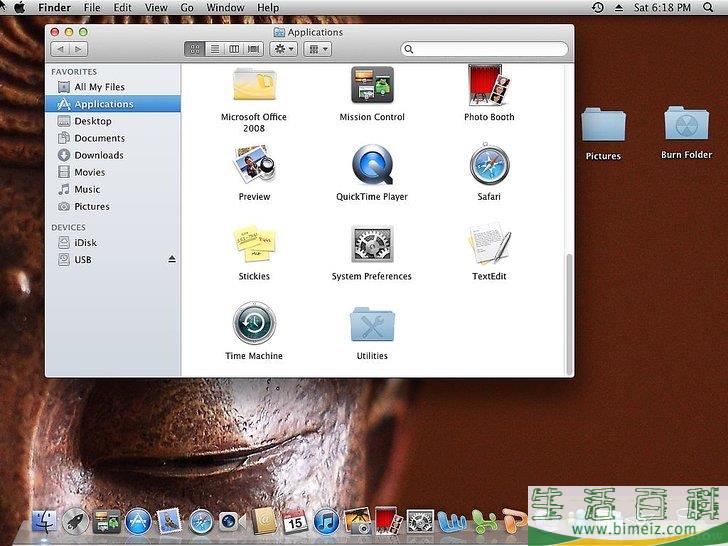Open Spotlight search in the menu bar
This screenshot has width=728, height=546.
(708, 7)
